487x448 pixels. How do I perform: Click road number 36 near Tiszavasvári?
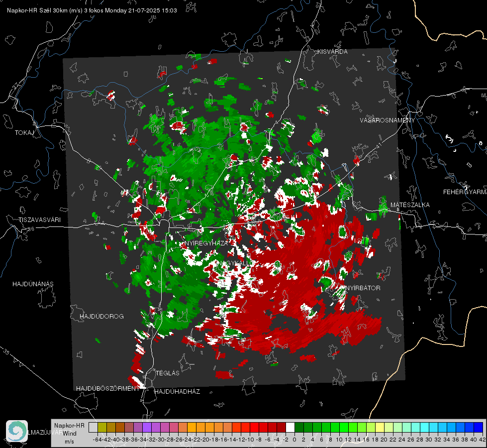pos(31,229)
